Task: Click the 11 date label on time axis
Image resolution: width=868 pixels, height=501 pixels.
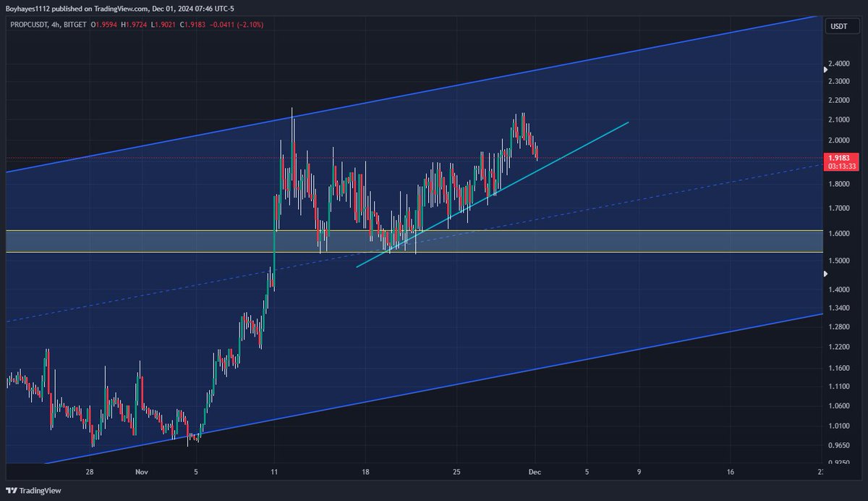Action: pyautogui.click(x=273, y=471)
